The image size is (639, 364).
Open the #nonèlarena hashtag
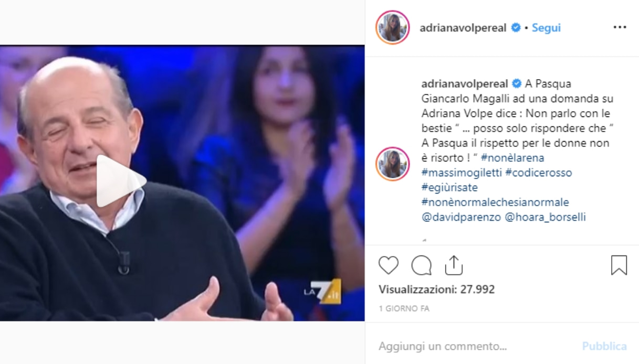(512, 158)
